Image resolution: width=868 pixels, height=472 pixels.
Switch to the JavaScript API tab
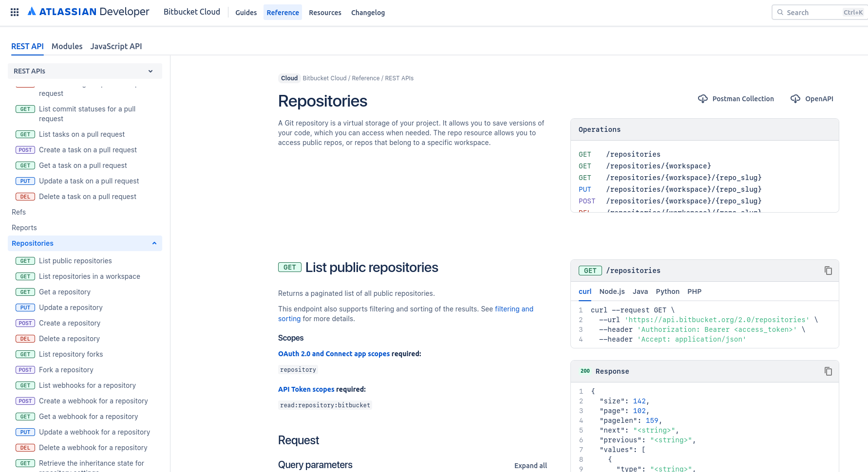pyautogui.click(x=116, y=46)
